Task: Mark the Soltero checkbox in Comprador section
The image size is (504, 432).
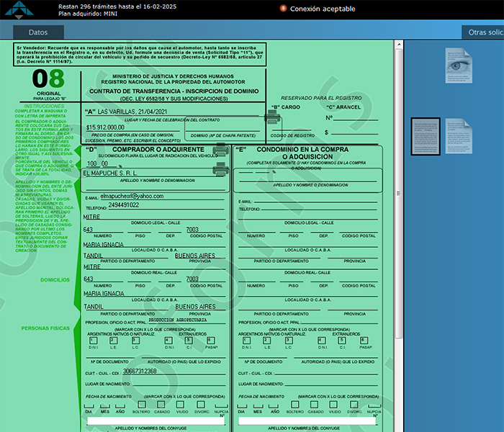Action: pyautogui.click(x=143, y=405)
